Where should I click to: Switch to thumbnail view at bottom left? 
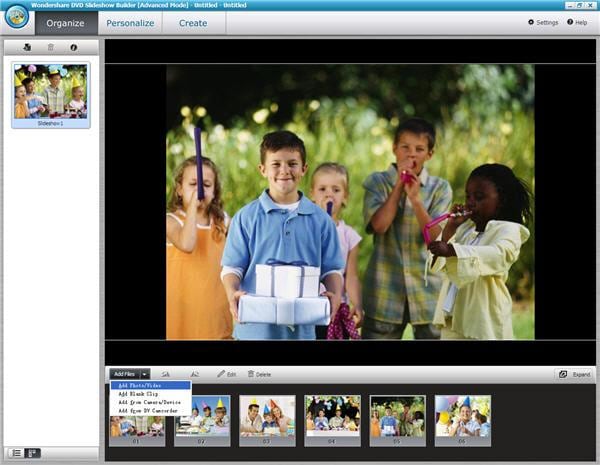tap(33, 453)
